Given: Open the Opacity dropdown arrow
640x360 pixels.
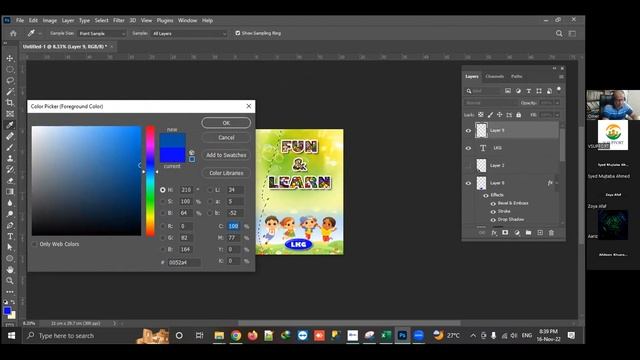Looking at the screenshot, I should tap(557, 103).
